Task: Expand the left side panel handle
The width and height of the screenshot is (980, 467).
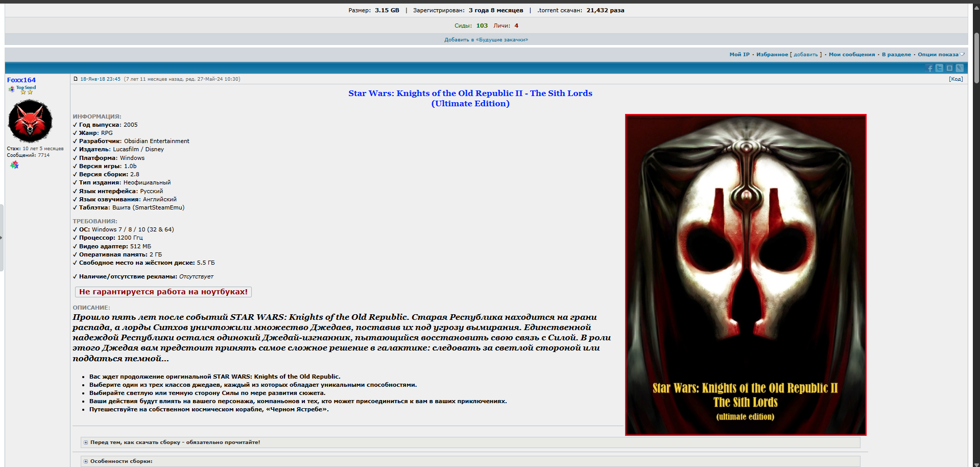Action: point(2,238)
